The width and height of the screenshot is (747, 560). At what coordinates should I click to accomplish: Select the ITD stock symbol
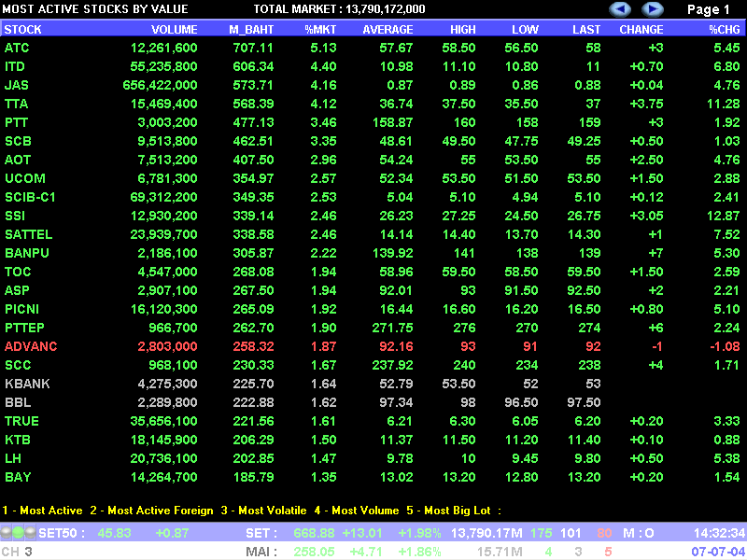click(15, 66)
